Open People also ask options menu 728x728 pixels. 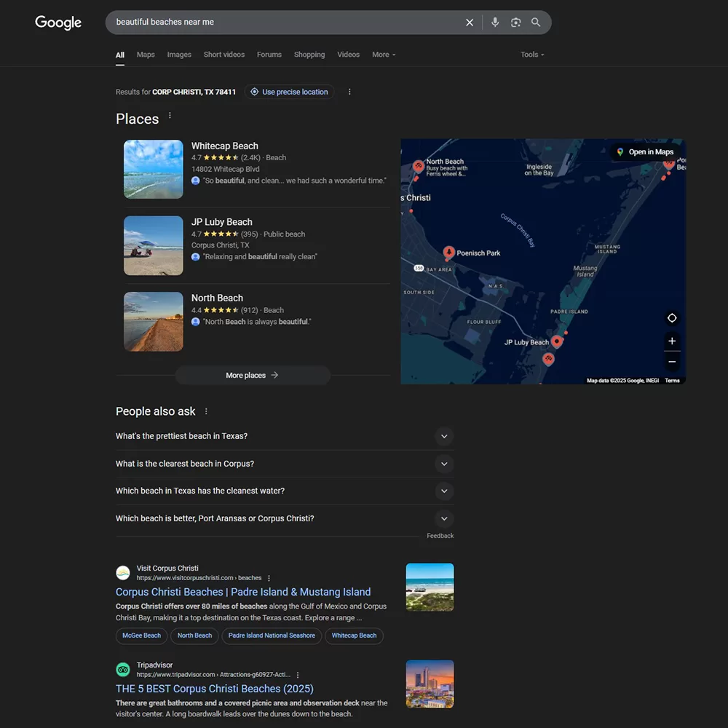(x=206, y=411)
